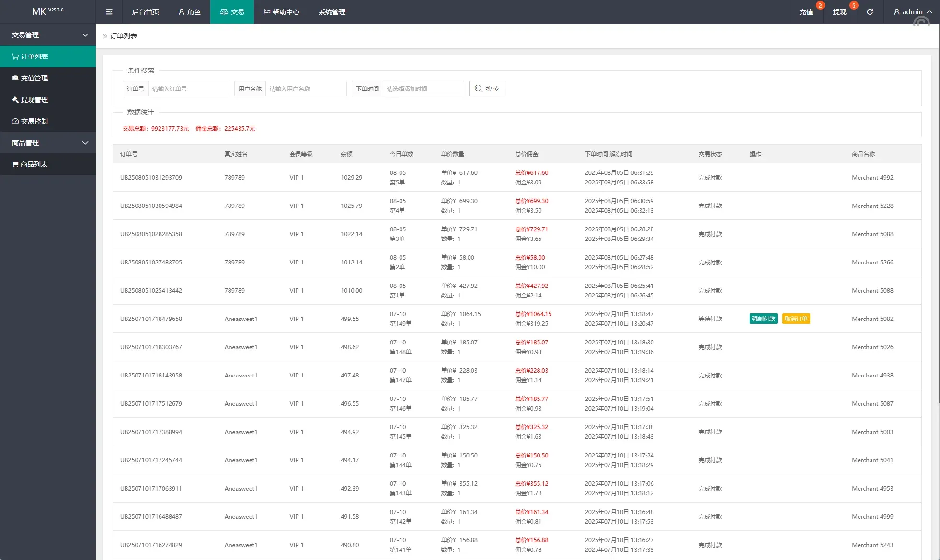Open 提现管理 in sidebar
This screenshot has width=940, height=560.
(48, 100)
